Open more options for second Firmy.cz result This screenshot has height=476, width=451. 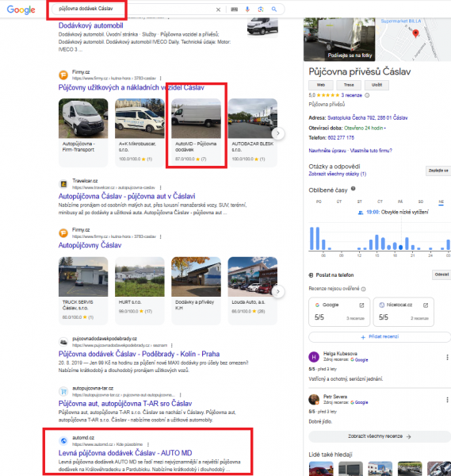click(160, 236)
